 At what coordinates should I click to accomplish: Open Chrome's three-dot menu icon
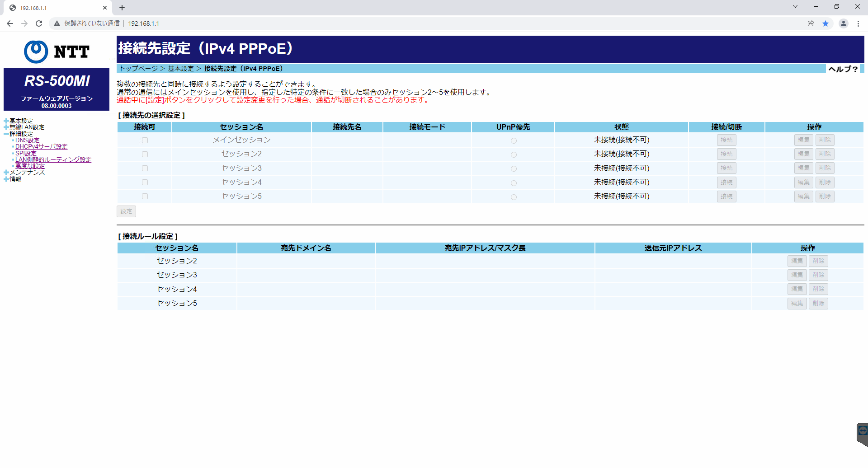pyautogui.click(x=858, y=23)
